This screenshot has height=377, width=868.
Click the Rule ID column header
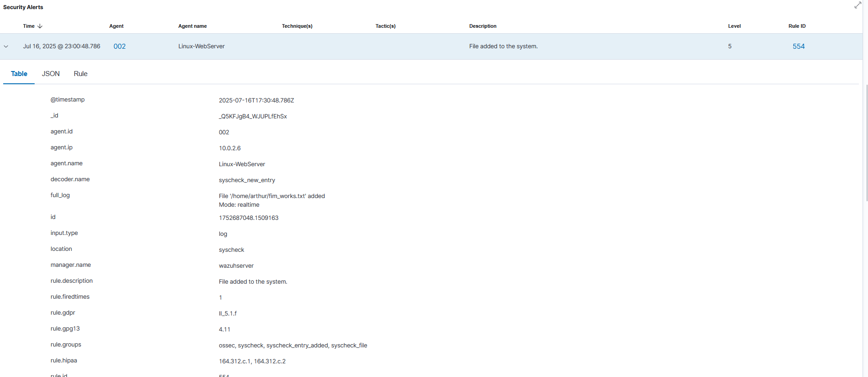[x=797, y=26]
